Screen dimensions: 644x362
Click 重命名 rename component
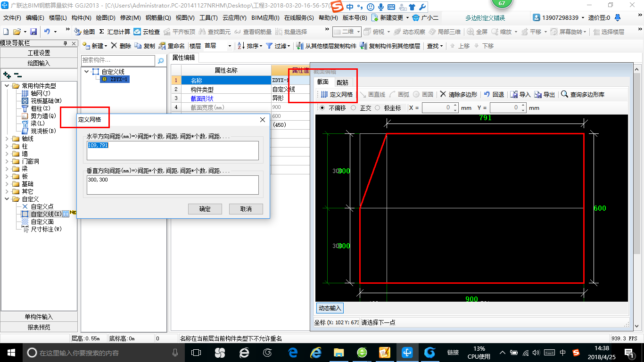point(172,46)
